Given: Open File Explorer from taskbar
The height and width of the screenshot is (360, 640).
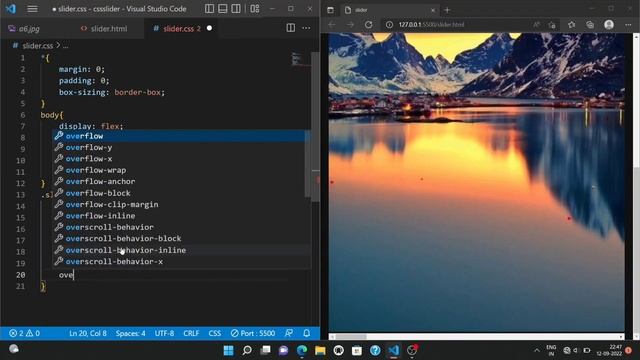Looking at the screenshot, I should [x=320, y=350].
